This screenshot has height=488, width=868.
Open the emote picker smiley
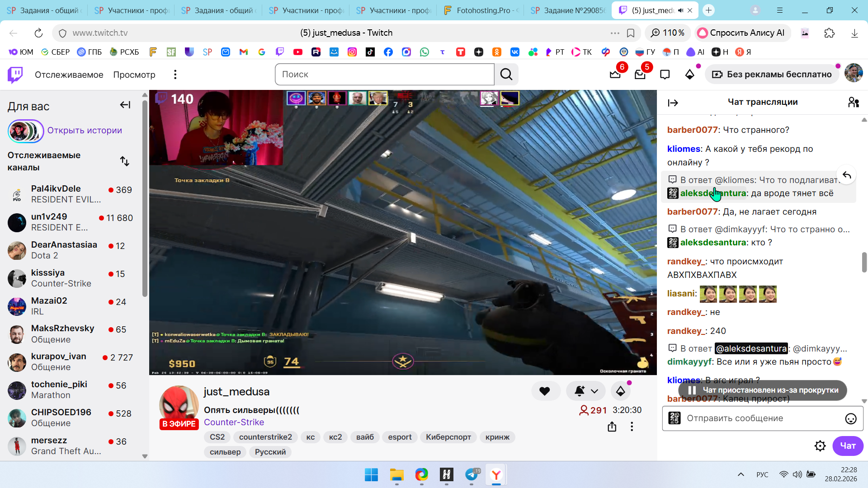pyautogui.click(x=850, y=418)
